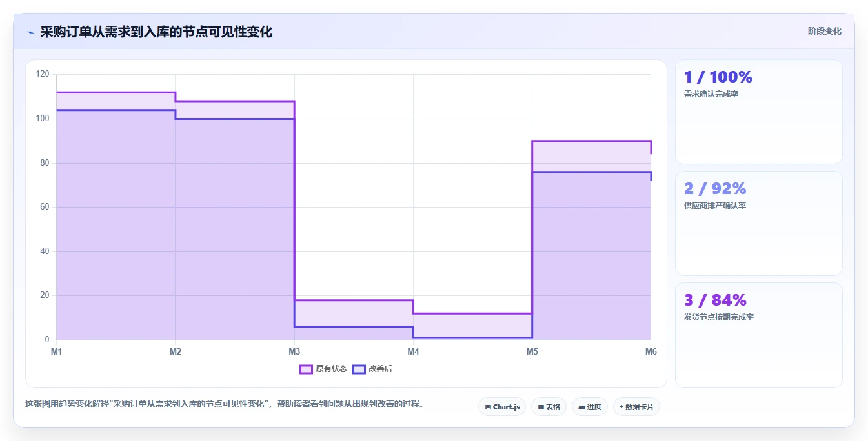Select the 2 / 92% stat card value

pyautogui.click(x=714, y=189)
